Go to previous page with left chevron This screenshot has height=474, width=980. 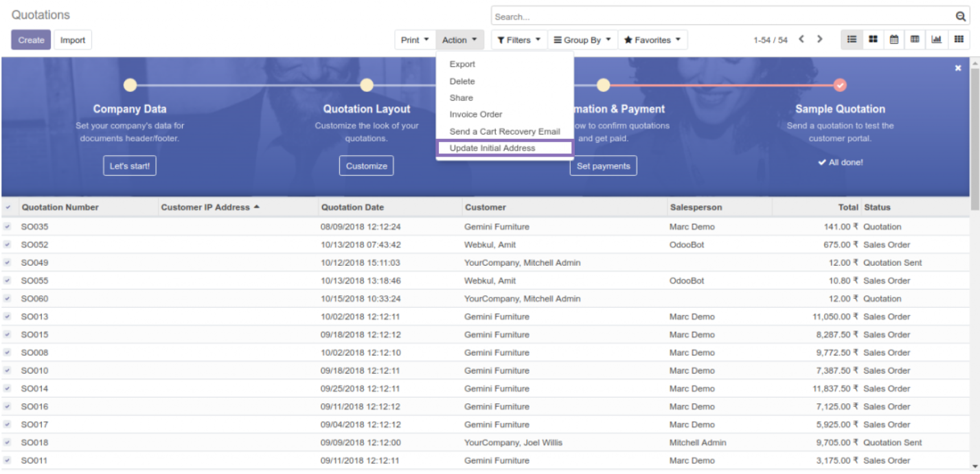click(801, 40)
